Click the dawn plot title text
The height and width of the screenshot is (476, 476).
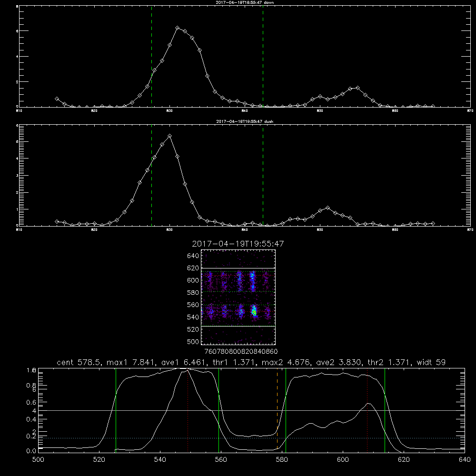click(245, 2)
